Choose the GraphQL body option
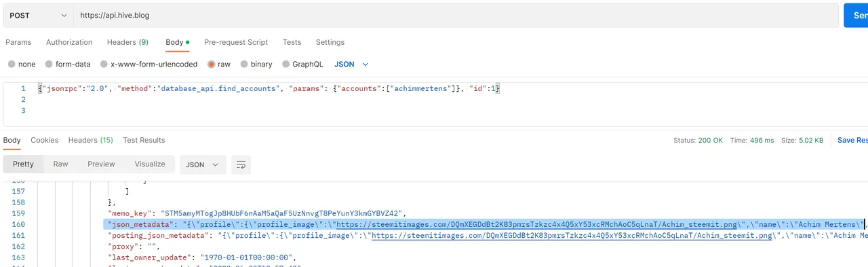The height and width of the screenshot is (267, 868). pyautogui.click(x=302, y=65)
